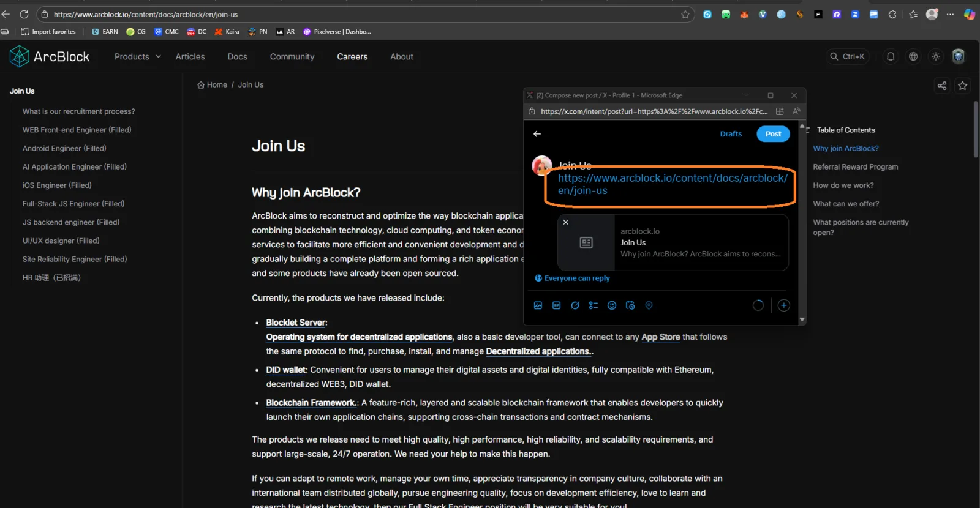The width and height of the screenshot is (980, 508).
Task: Open the 'Blocklet Server' link
Action: click(296, 323)
